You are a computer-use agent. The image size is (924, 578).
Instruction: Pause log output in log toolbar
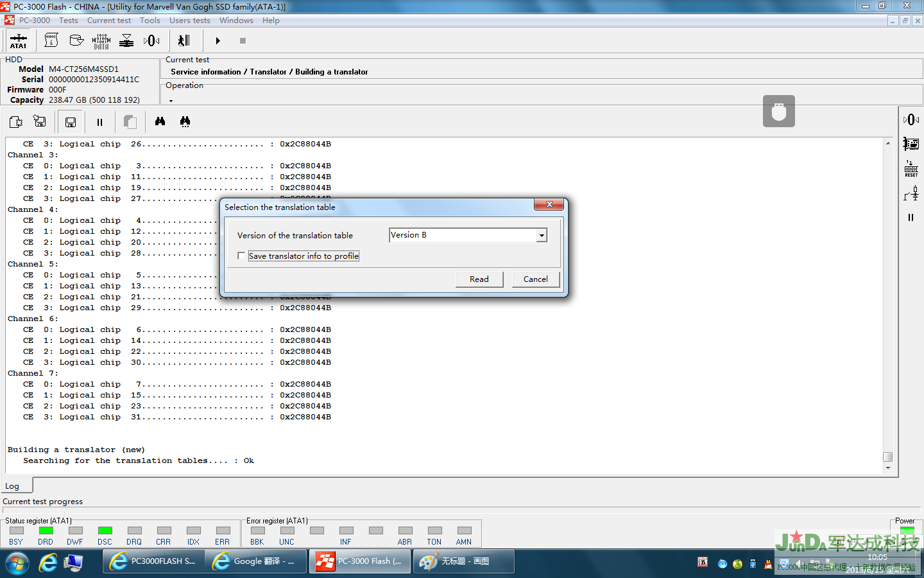click(x=99, y=122)
